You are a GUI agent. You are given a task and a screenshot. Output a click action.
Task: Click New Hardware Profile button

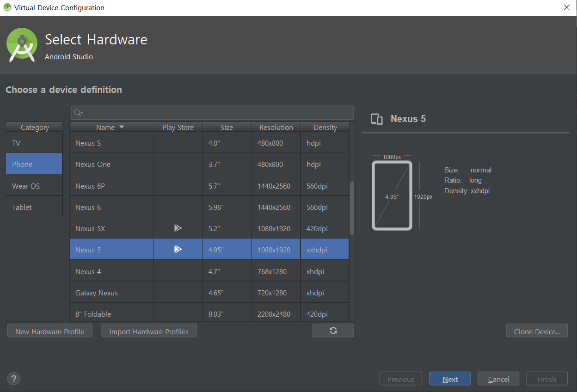[x=49, y=331]
